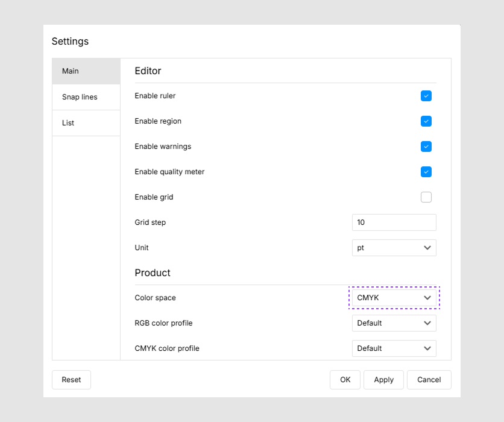The height and width of the screenshot is (422, 504).
Task: Toggle off Enable warnings
Action: tap(426, 146)
